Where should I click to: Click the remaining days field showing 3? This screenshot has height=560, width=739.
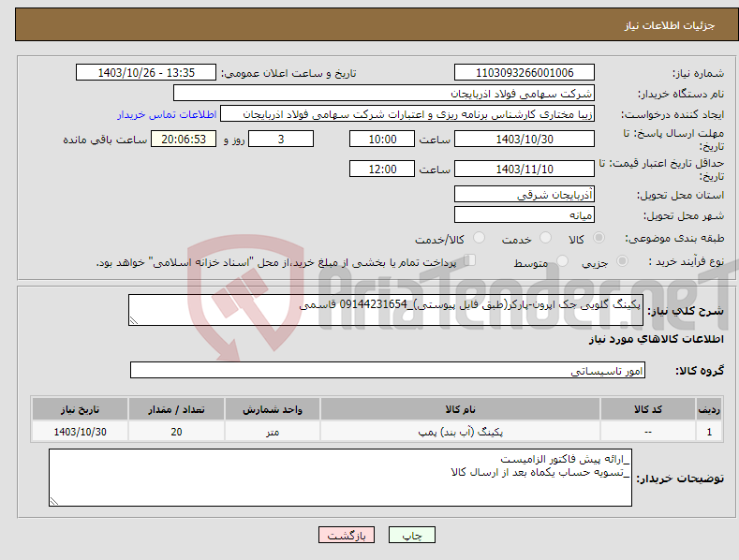coord(281,139)
